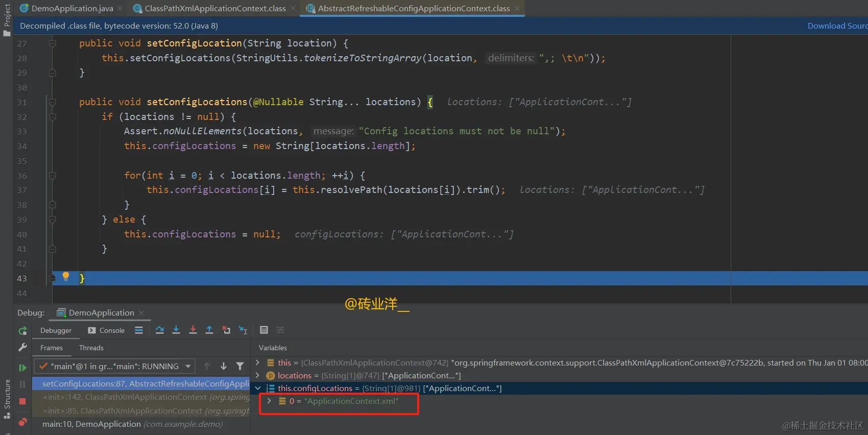Close AbstractRefreshableConfigApplicationContext.class tab
The height and width of the screenshot is (435, 868).
point(517,8)
